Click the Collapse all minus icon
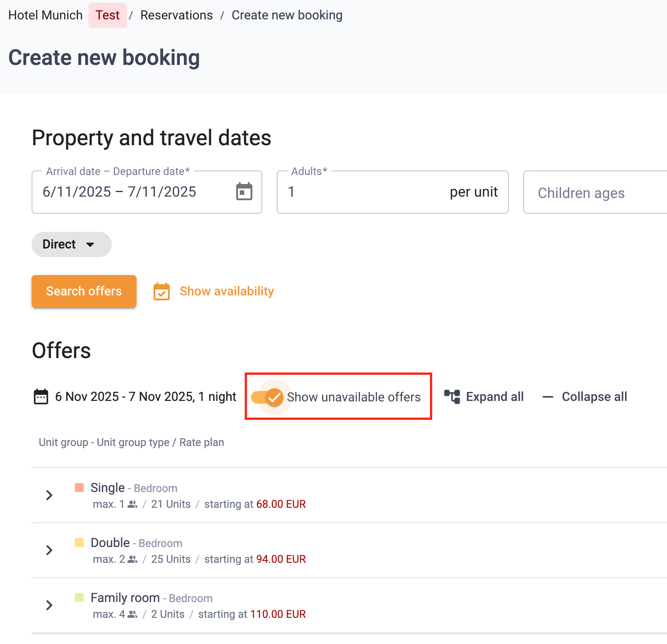The image size is (667, 644). pyautogui.click(x=548, y=397)
